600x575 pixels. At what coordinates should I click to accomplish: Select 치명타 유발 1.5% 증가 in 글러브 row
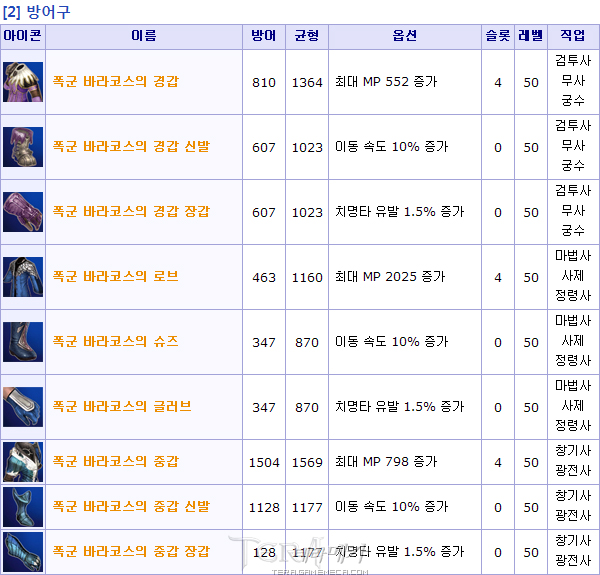[399, 407]
